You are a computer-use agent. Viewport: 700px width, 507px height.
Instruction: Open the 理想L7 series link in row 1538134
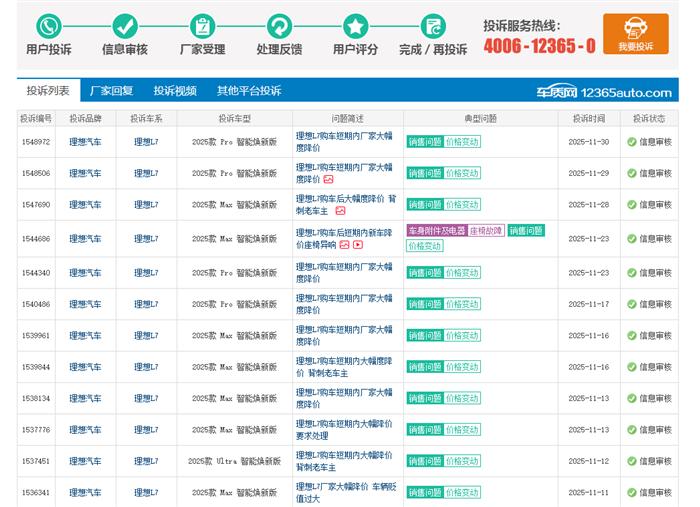(x=146, y=398)
